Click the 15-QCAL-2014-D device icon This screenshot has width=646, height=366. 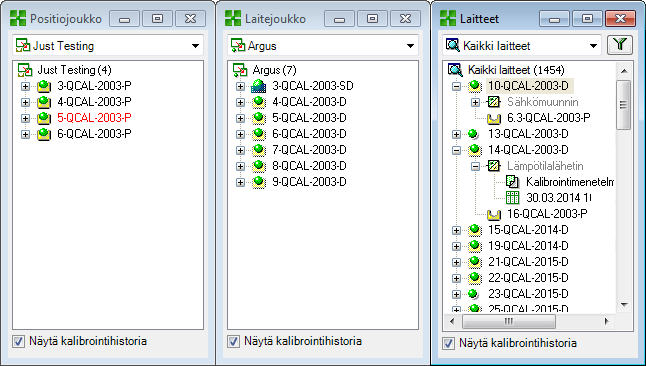point(475,230)
